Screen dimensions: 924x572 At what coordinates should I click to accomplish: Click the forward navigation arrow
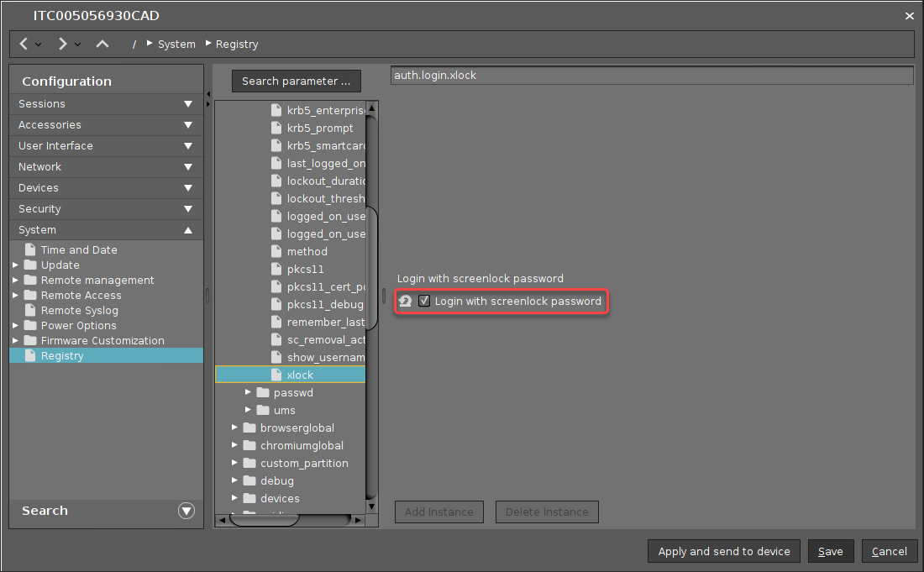tap(62, 44)
